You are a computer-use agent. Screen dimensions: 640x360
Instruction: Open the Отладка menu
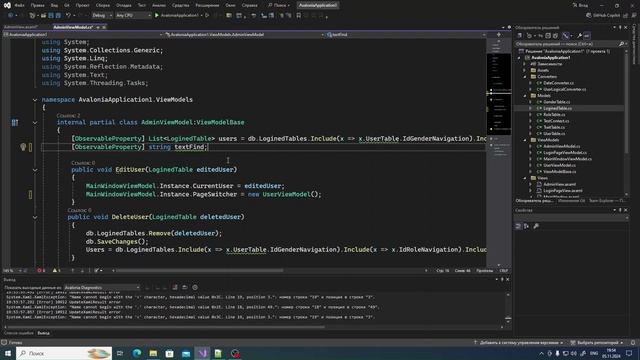pos(124,5)
